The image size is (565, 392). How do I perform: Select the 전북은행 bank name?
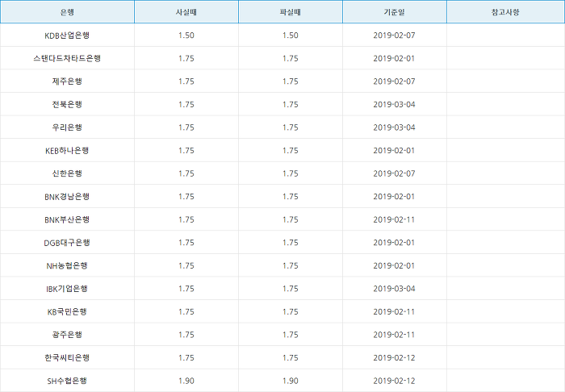67,104
